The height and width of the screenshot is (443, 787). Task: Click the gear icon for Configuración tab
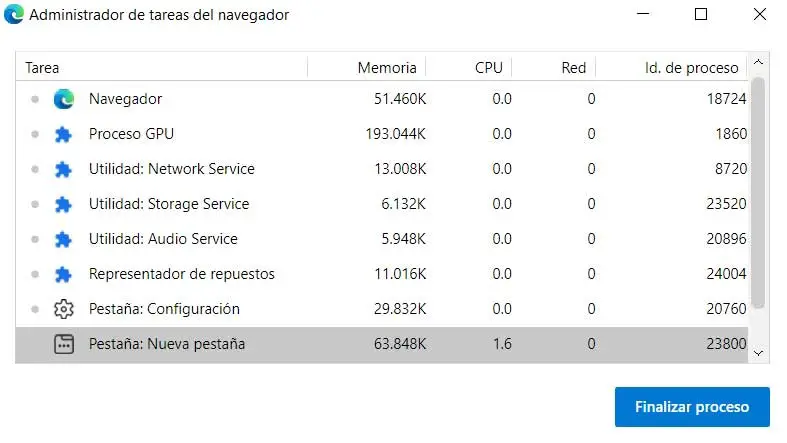click(64, 309)
